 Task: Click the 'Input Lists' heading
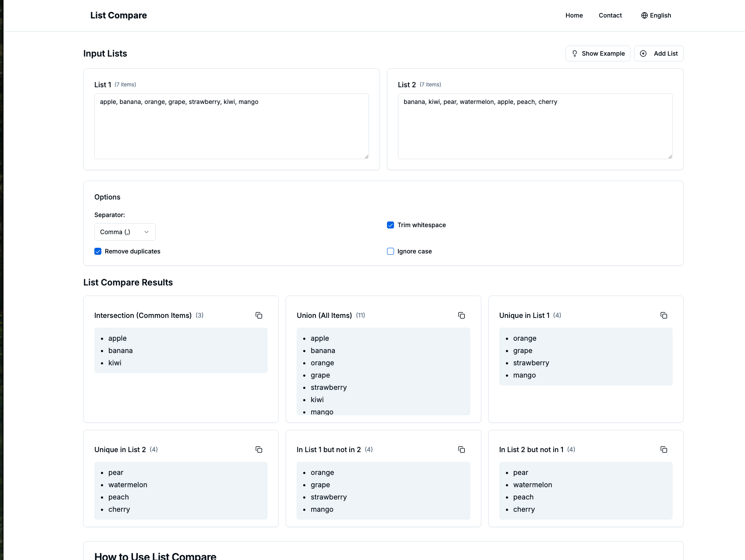pos(105,54)
